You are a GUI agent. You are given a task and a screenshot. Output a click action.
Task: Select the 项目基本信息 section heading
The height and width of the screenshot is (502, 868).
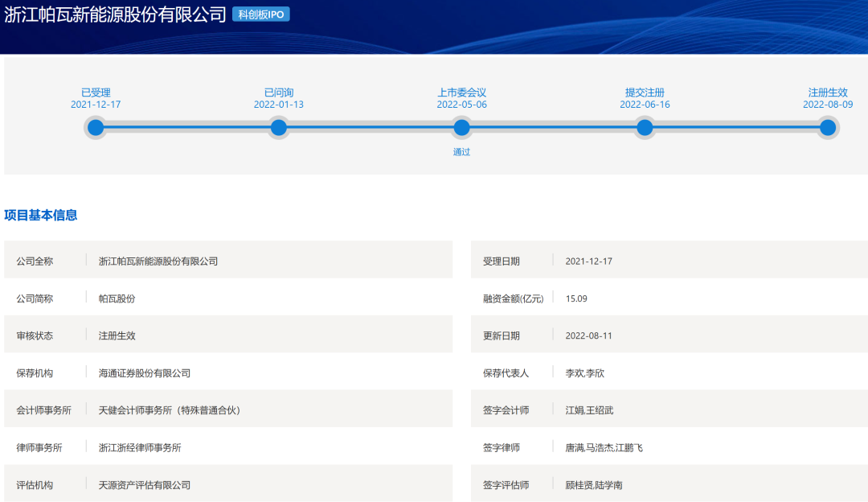(41, 215)
